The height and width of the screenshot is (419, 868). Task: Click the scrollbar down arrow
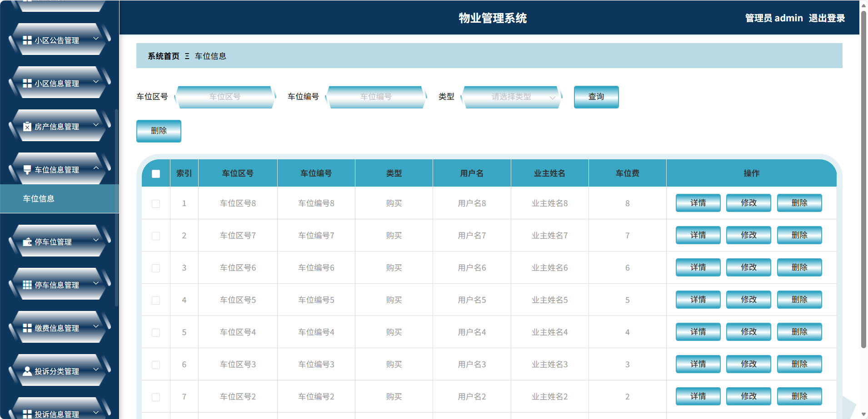(863, 414)
